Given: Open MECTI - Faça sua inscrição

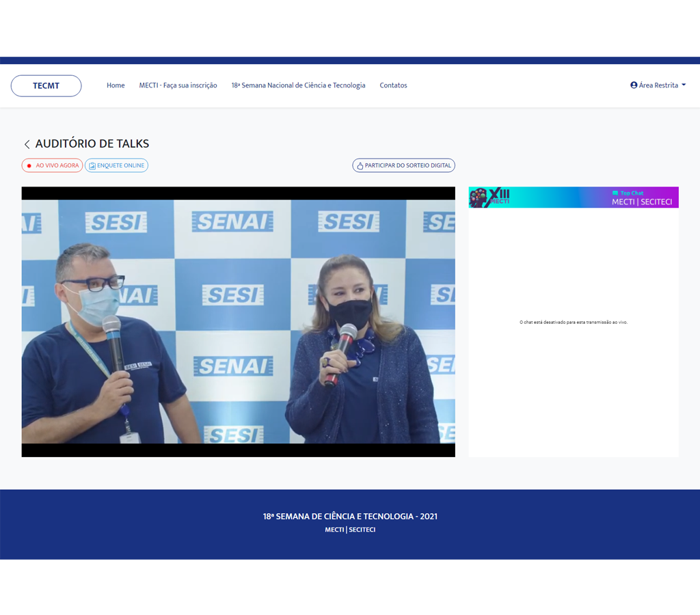Looking at the screenshot, I should tap(178, 85).
